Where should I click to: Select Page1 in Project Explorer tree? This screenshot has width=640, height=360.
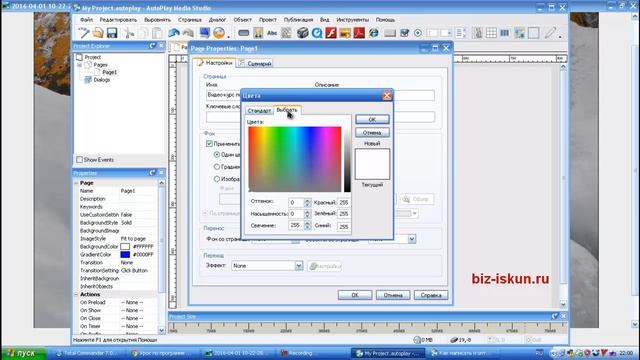(x=109, y=72)
